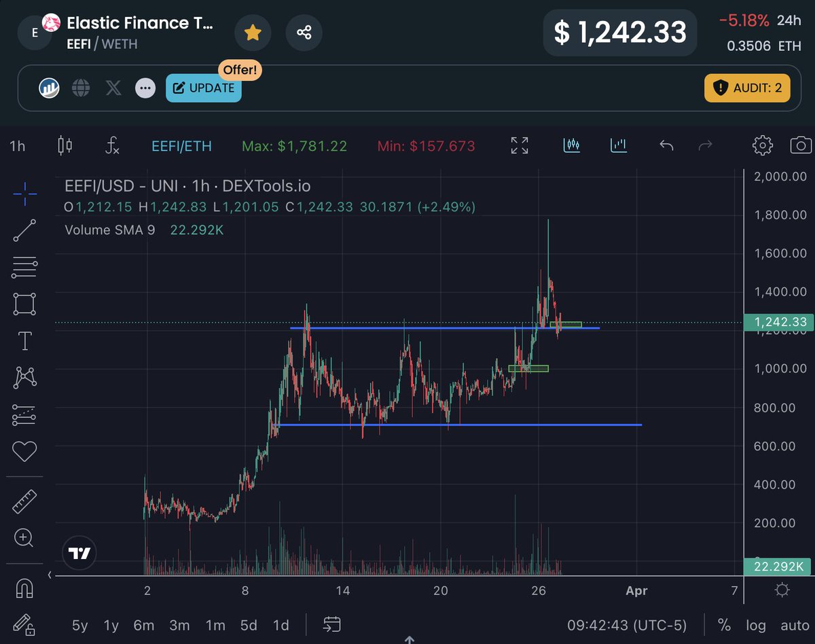
Task: Open the 1h timeframe selector
Action: click(x=18, y=145)
